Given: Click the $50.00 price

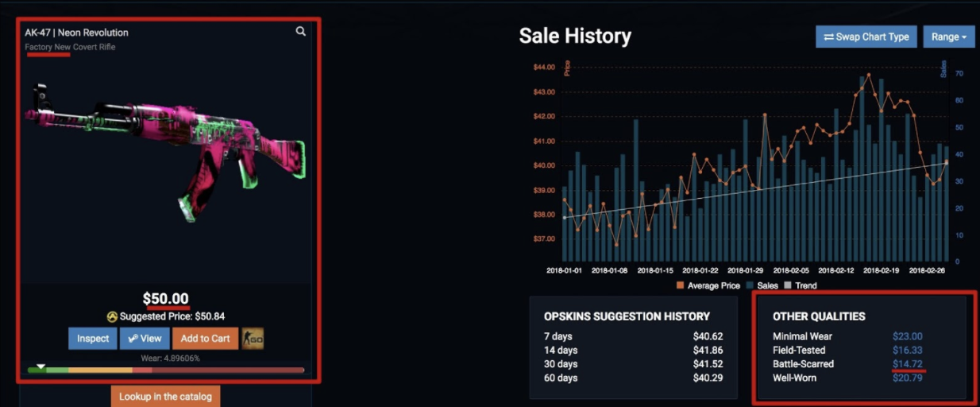Looking at the screenshot, I should tap(166, 299).
